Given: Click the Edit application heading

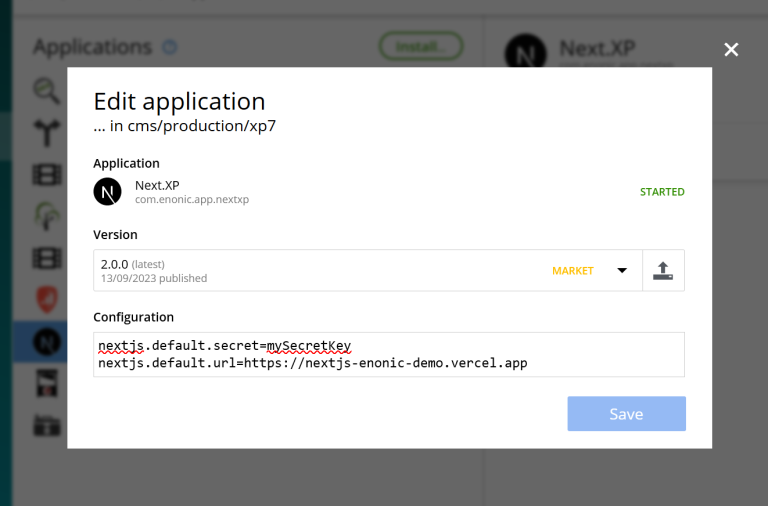Looking at the screenshot, I should point(179,101).
